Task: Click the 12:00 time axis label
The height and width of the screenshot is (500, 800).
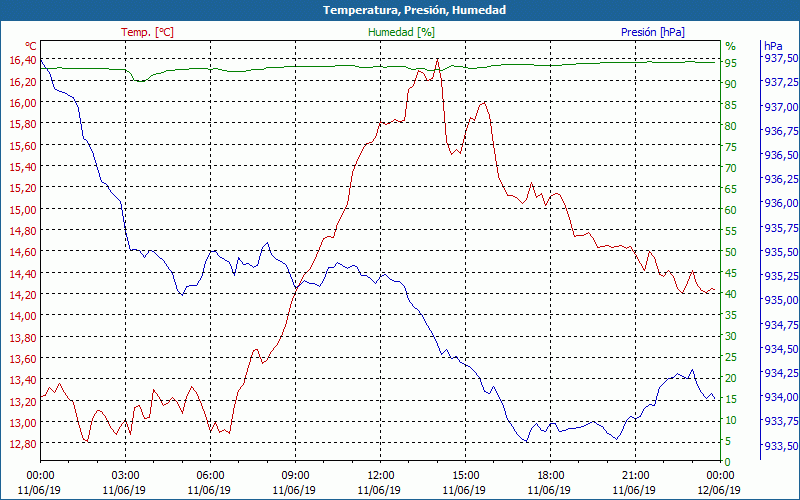Action: point(380,476)
